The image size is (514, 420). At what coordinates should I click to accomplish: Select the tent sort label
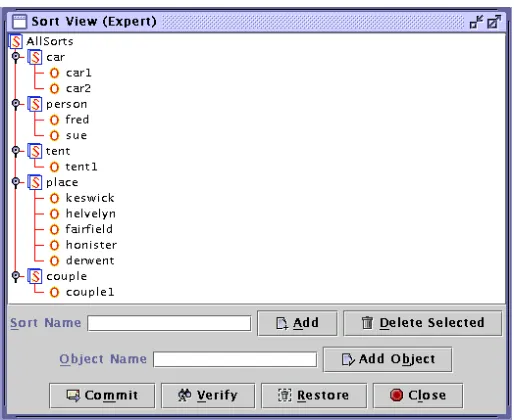point(58,151)
